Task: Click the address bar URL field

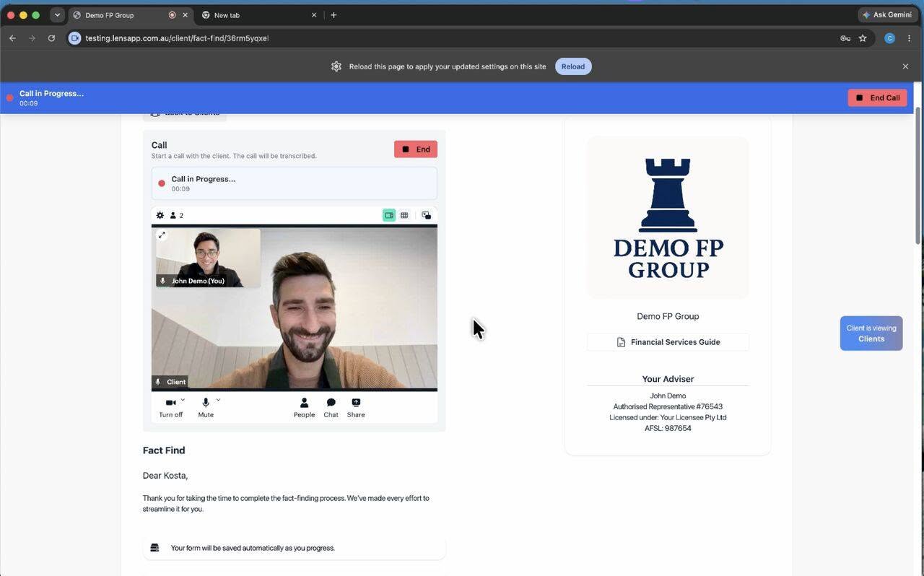Action: point(455,38)
